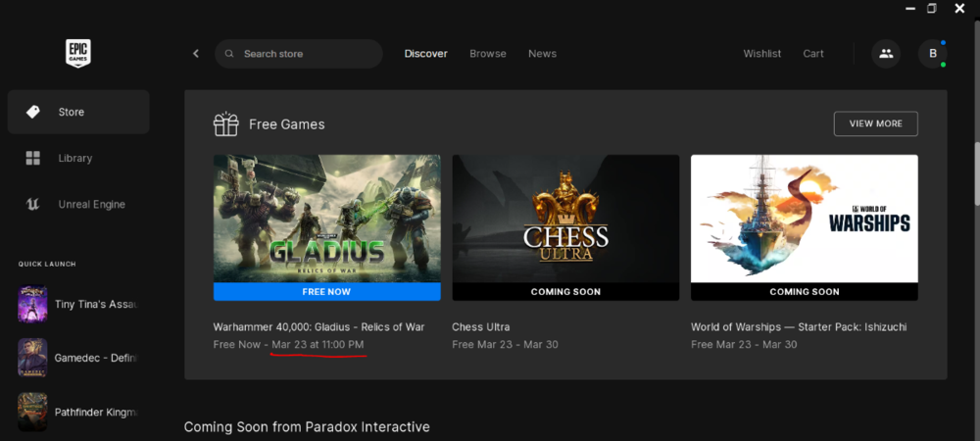The width and height of the screenshot is (980, 441).
Task: Launch Pathfinder Kingmaker quick launch icon
Action: click(32, 412)
